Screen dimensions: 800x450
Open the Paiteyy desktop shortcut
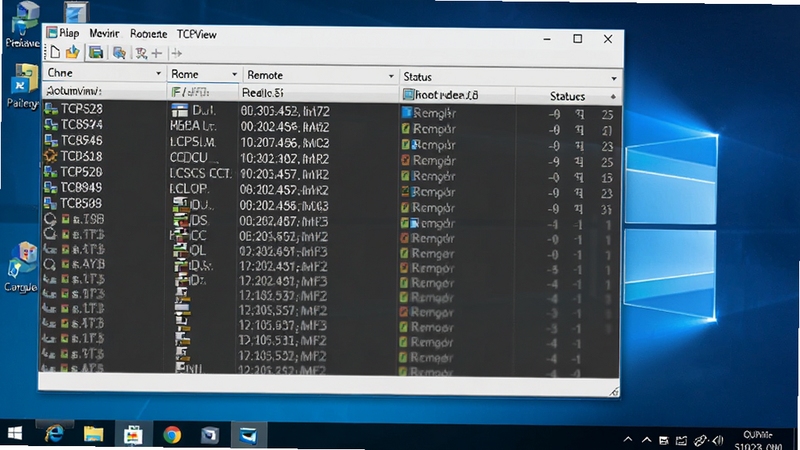tap(22, 86)
